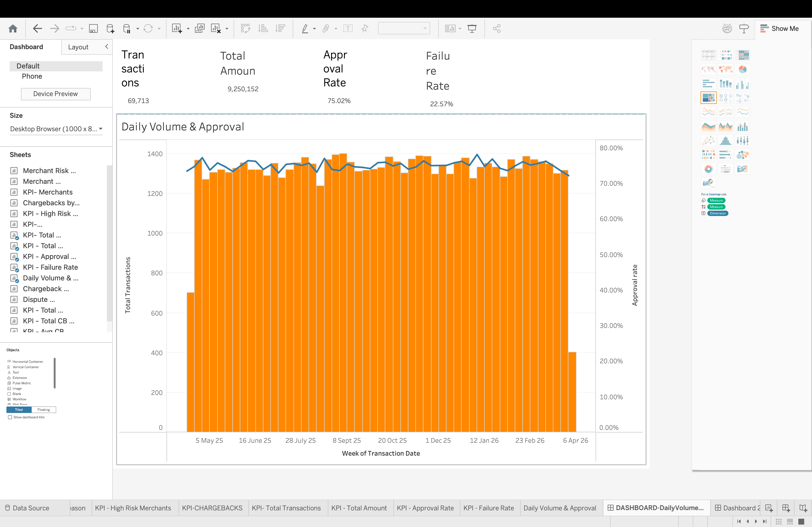The image size is (812, 527).
Task: Click the show/hide cards icon
Action: (450, 29)
